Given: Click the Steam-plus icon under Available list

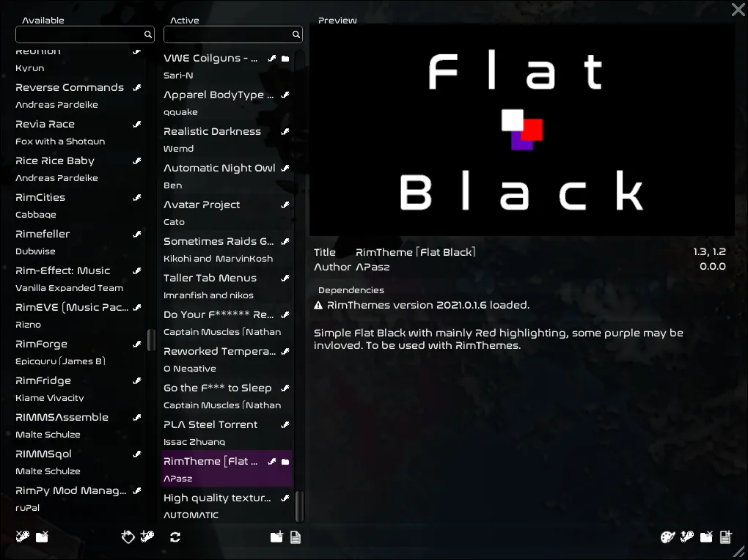Looking at the screenshot, I should pyautogui.click(x=147, y=537).
